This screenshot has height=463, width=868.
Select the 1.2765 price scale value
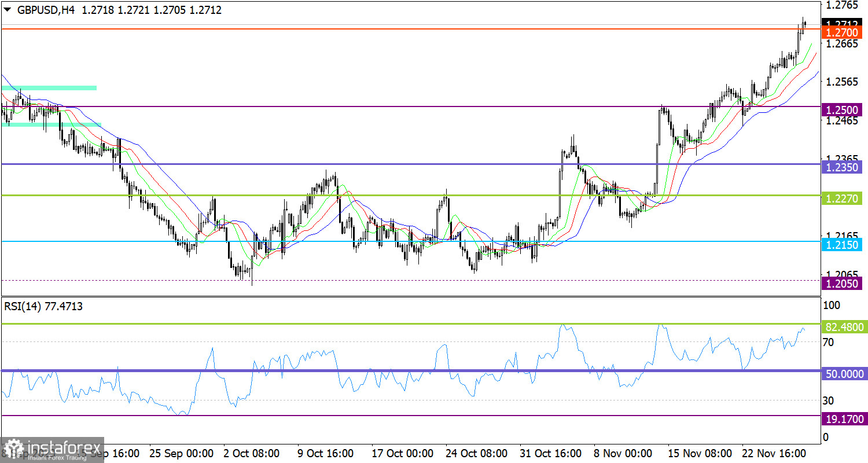(x=842, y=5)
